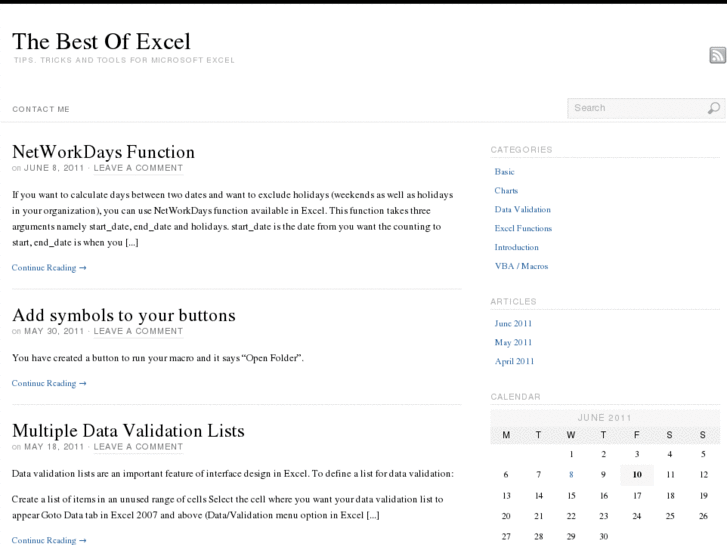Open the Multiple Data Validation Lists post

pos(128,431)
